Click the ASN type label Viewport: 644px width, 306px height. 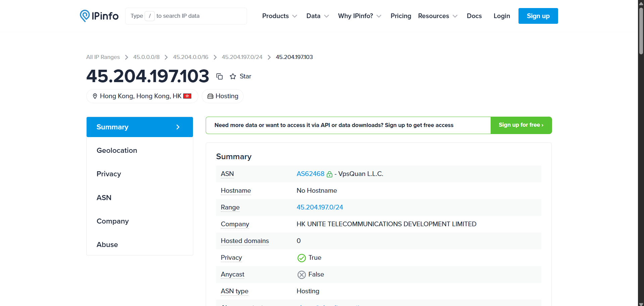(235, 291)
